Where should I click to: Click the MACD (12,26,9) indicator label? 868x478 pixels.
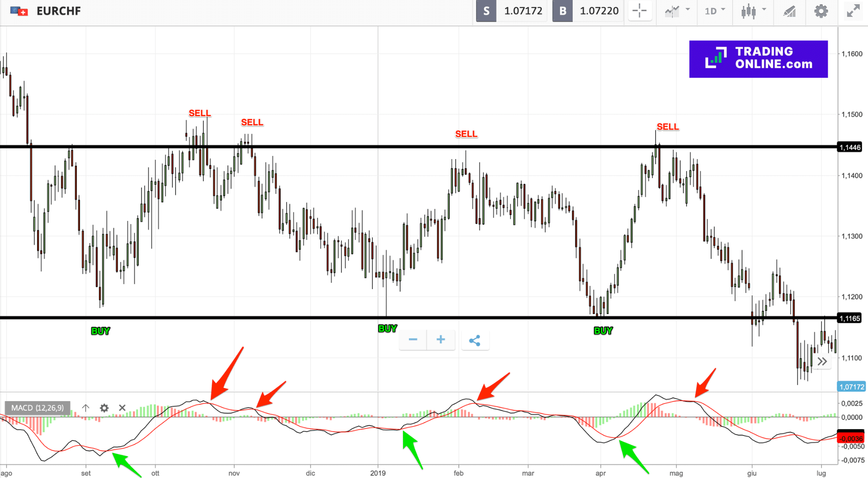pos(38,408)
